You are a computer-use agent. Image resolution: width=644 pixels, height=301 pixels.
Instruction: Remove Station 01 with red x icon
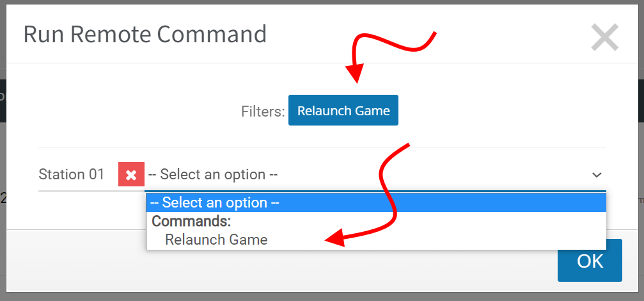point(132,174)
